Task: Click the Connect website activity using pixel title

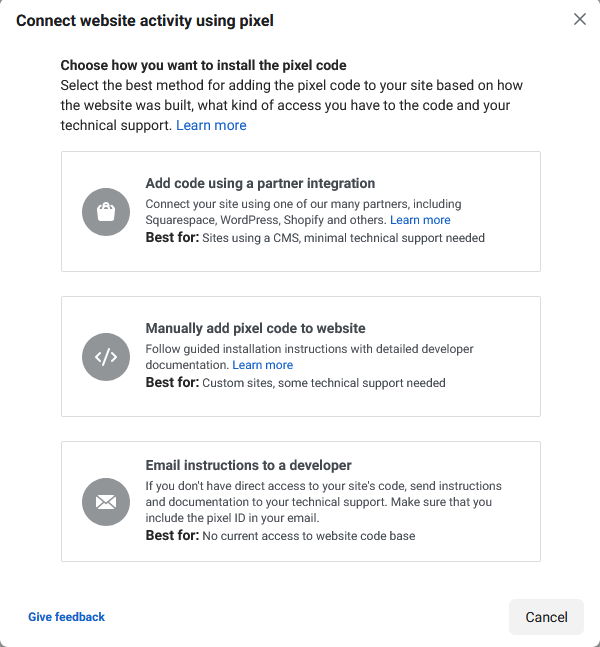Action: (145, 21)
